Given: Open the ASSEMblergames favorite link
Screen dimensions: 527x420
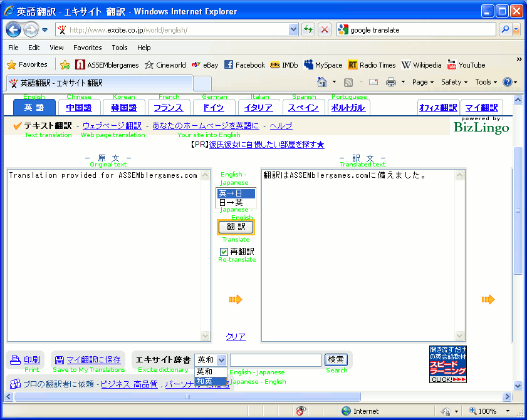Looking at the screenshot, I should (x=107, y=65).
